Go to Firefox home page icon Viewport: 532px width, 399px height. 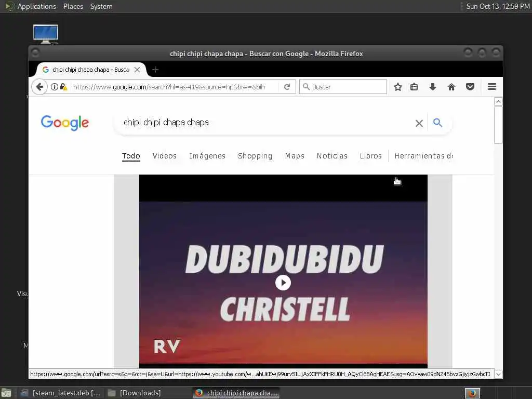(451, 87)
